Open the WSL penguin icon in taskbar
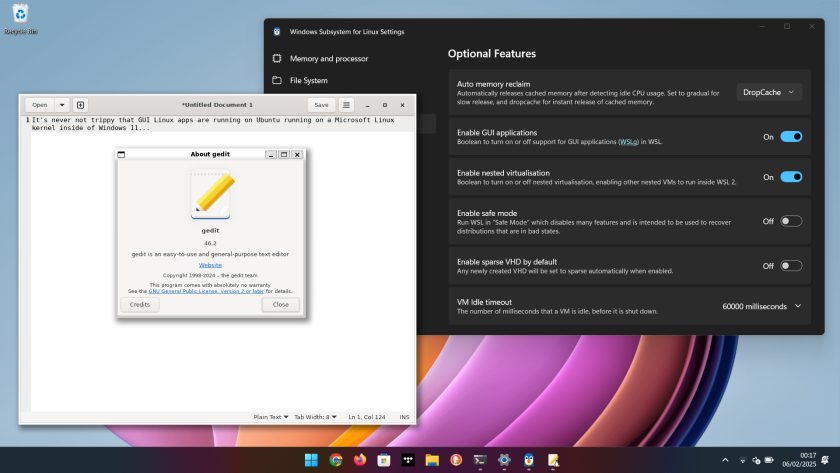Image resolution: width=840 pixels, height=473 pixels. pos(529,460)
